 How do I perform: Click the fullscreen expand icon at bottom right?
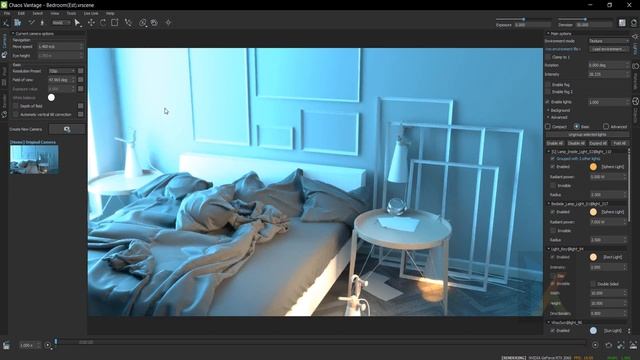[621, 345]
